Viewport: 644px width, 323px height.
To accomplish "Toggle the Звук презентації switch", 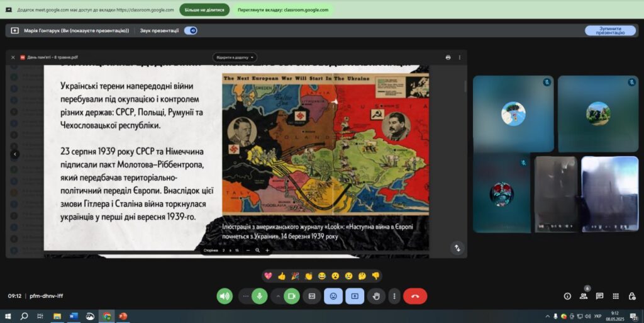I will (x=191, y=30).
